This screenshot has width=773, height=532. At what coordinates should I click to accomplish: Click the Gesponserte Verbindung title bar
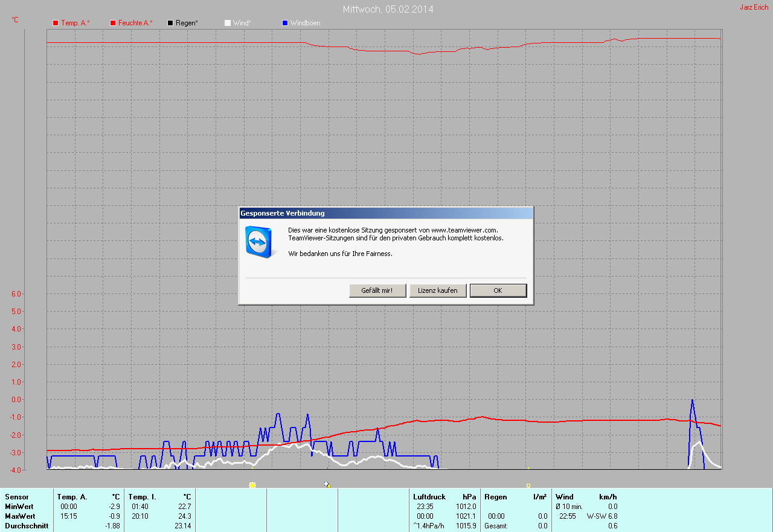386,213
